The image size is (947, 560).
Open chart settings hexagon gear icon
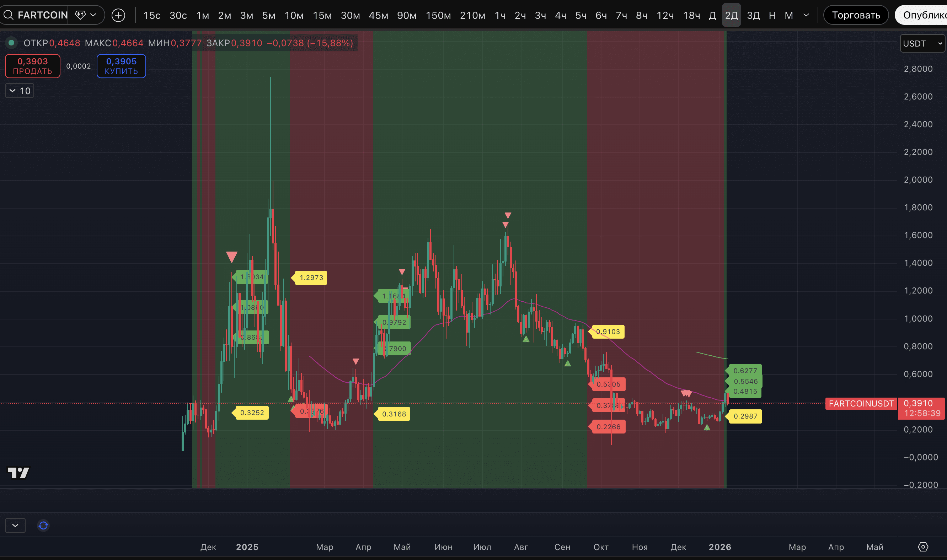click(x=923, y=547)
